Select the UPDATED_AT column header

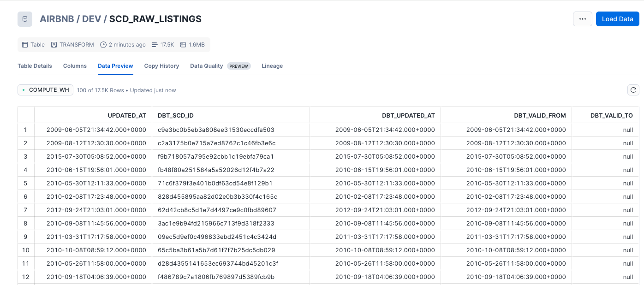coord(127,115)
